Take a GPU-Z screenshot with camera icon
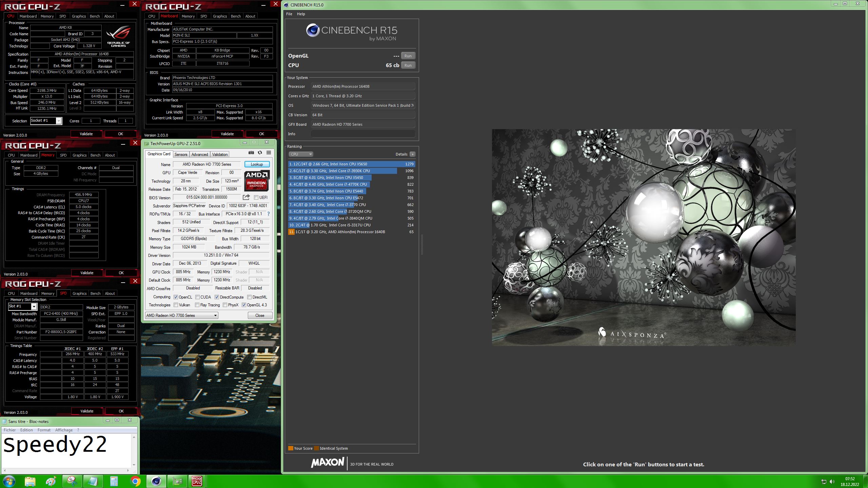This screenshot has width=868, height=488. pos(251,153)
